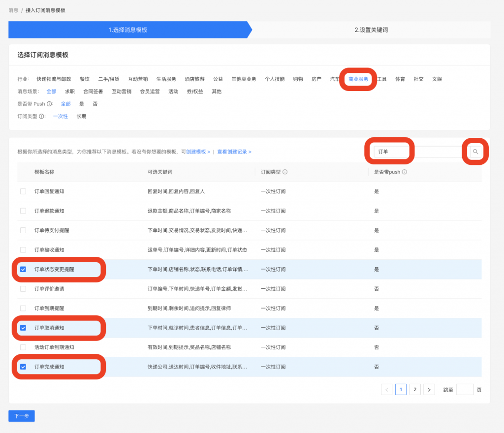The height and width of the screenshot is (433, 504).
Task: Click the 跳至 page number input box
Action: (465, 390)
